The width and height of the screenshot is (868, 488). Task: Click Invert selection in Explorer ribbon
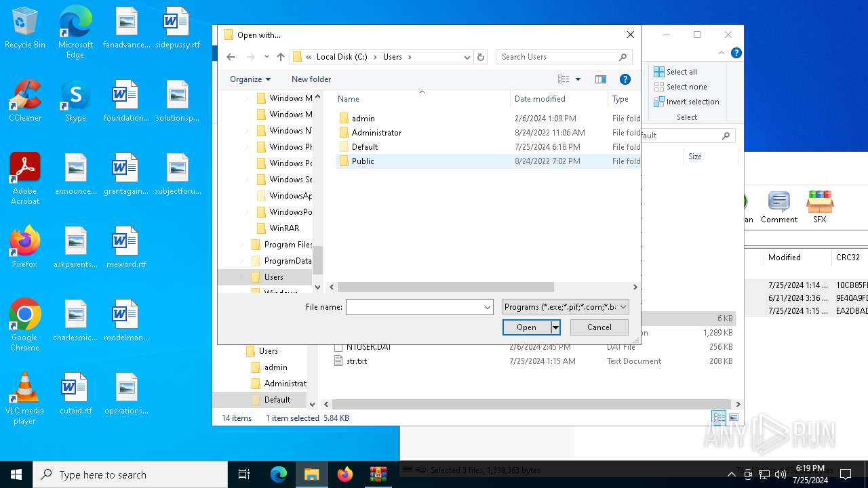point(686,102)
